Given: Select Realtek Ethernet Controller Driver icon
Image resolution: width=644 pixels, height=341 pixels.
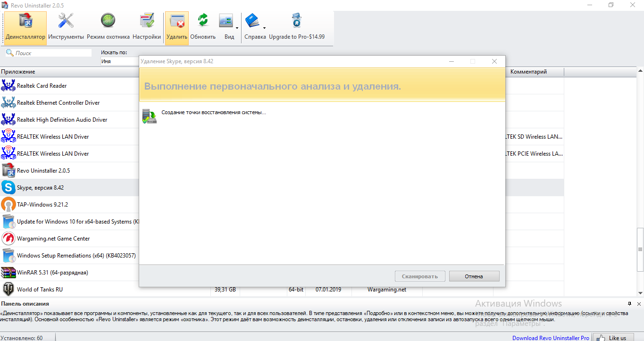Looking at the screenshot, I should click(x=8, y=102).
